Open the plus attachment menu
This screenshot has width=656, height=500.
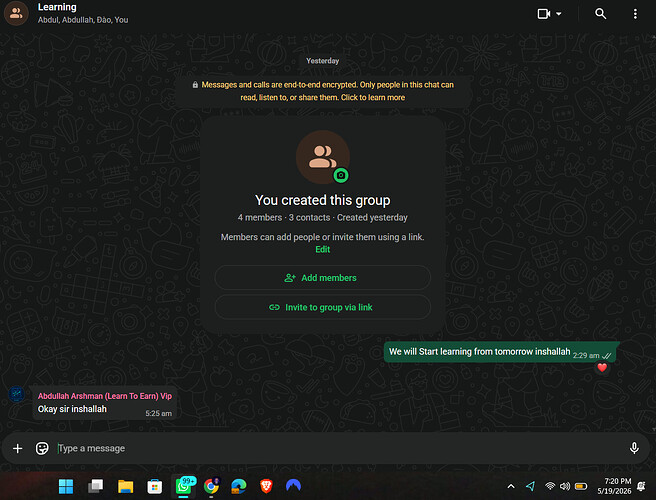coord(18,449)
